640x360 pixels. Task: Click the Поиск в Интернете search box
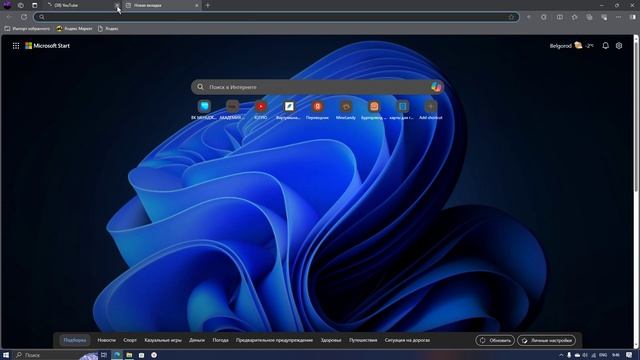[x=318, y=87]
